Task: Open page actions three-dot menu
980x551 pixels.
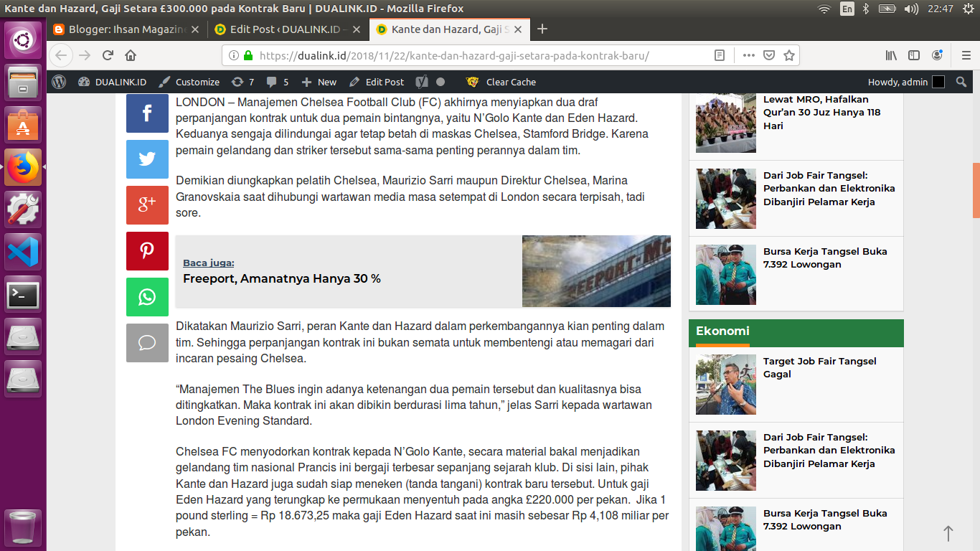Action: click(748, 55)
